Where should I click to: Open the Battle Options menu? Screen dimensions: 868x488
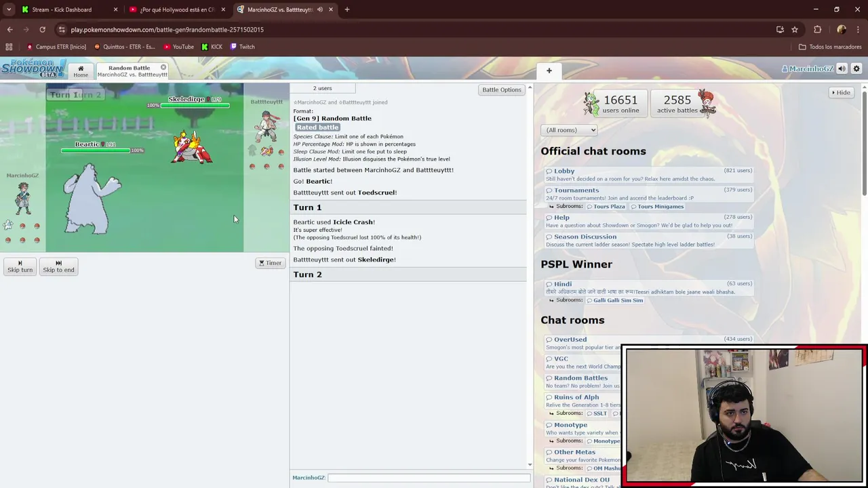(x=502, y=89)
